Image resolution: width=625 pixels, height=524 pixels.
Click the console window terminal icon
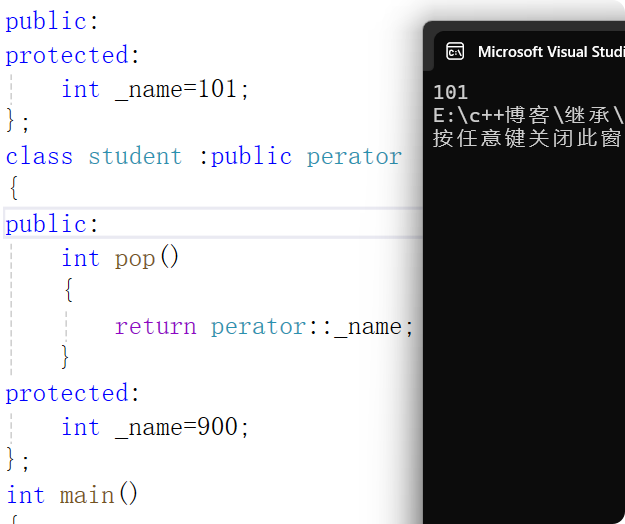[x=455, y=51]
